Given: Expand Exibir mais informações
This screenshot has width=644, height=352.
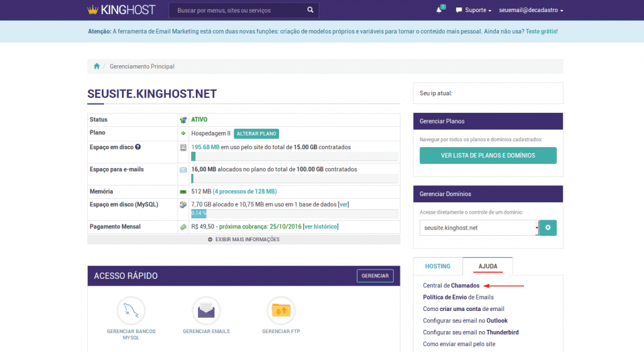Looking at the screenshot, I should point(244,239).
